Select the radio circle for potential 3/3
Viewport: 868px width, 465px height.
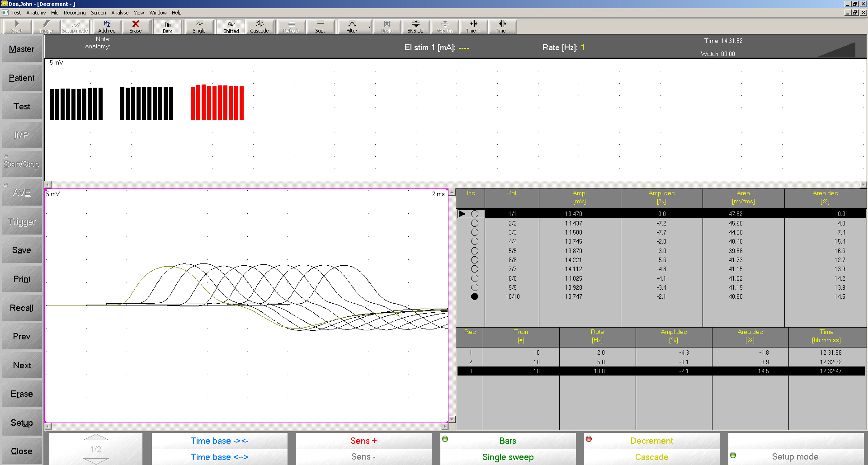[x=475, y=232]
